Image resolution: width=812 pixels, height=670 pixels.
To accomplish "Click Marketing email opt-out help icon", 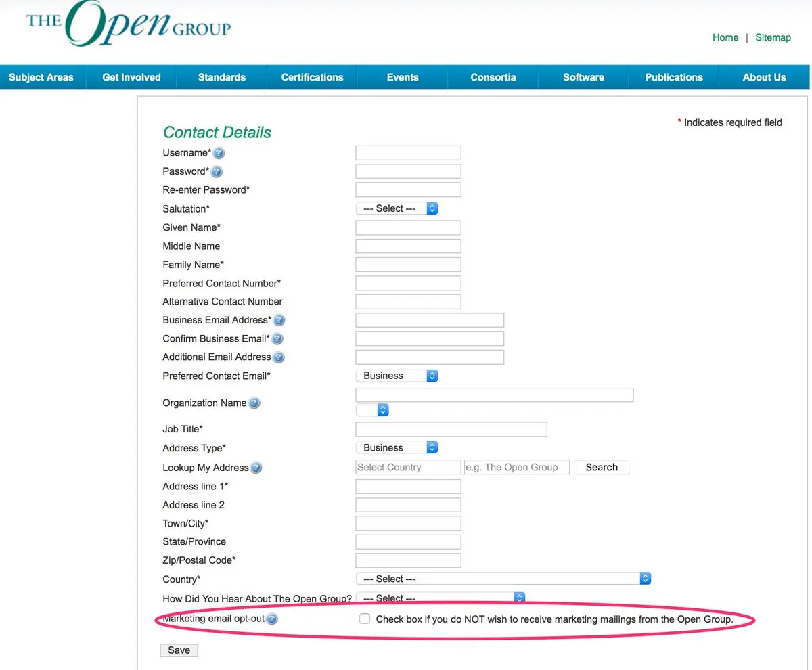I will [272, 619].
